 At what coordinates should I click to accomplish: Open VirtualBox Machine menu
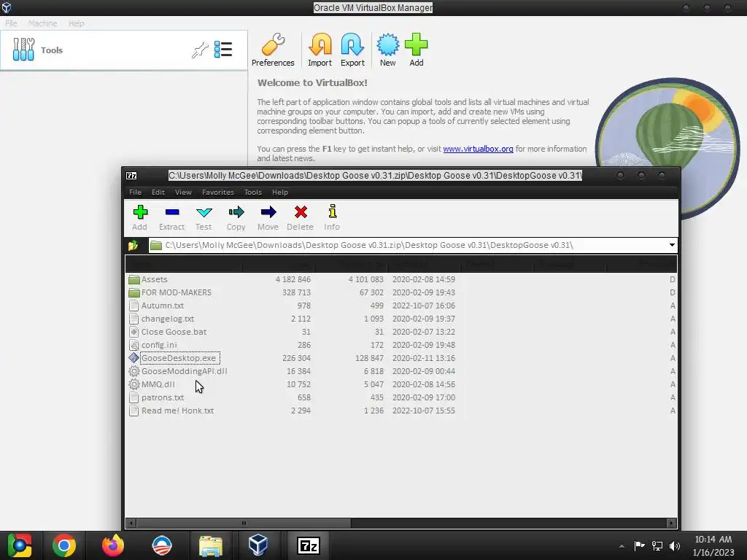42,23
